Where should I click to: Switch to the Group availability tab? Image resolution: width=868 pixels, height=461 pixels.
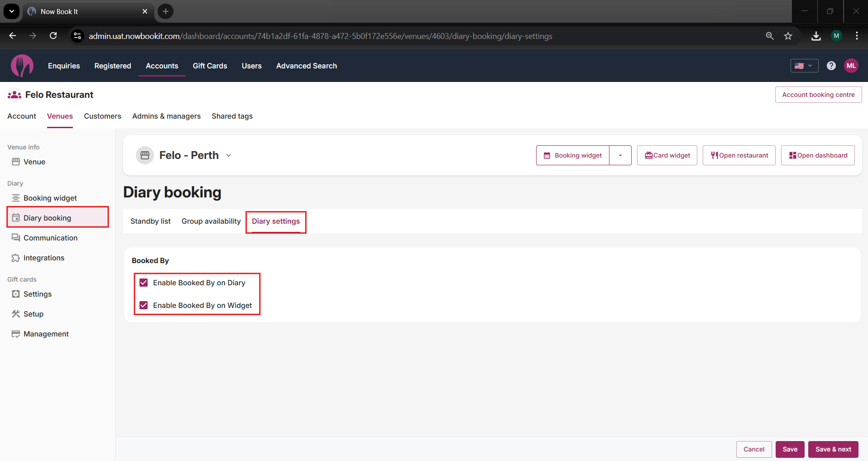[x=211, y=221]
